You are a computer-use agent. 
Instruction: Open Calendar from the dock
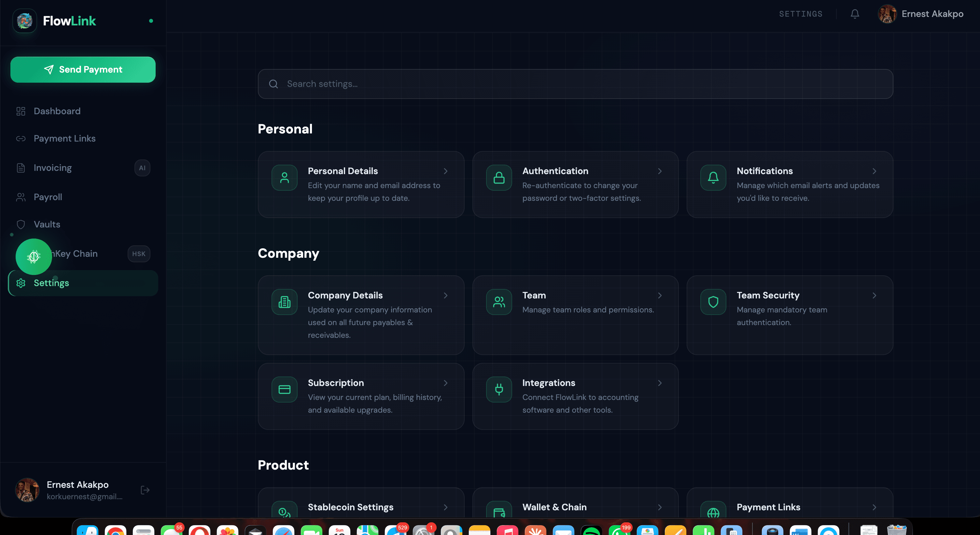point(339,530)
